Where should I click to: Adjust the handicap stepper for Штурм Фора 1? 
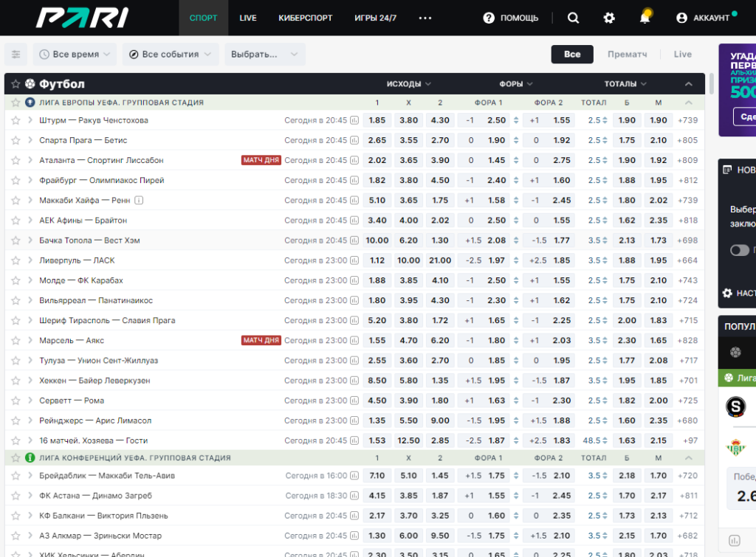(516, 120)
